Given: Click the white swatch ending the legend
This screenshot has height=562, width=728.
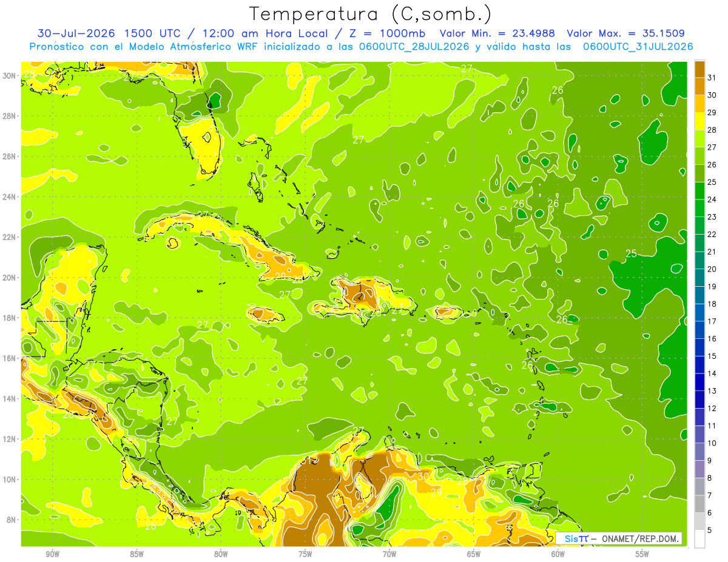Looking at the screenshot, I should click(x=699, y=538).
